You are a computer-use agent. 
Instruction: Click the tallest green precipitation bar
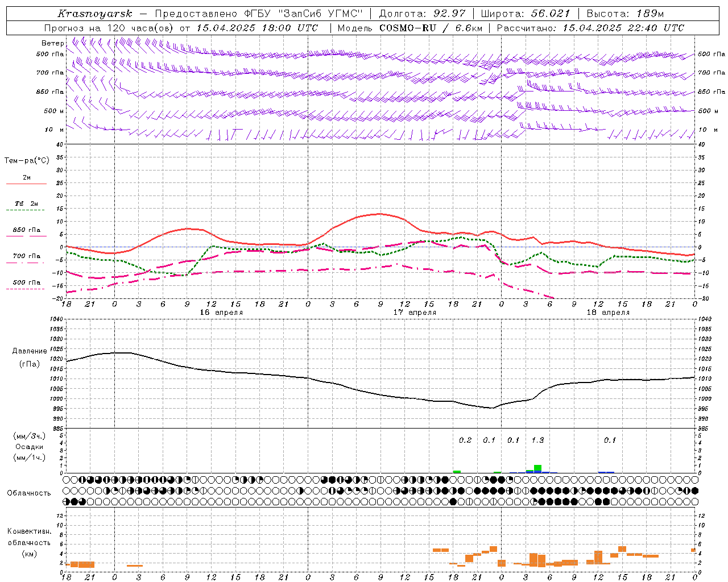[537, 468]
